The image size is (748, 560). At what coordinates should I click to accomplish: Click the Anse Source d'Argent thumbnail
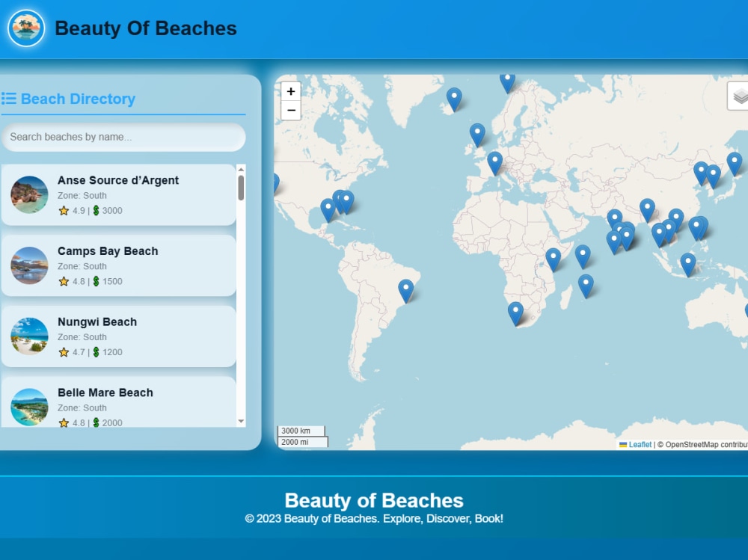pos(30,194)
